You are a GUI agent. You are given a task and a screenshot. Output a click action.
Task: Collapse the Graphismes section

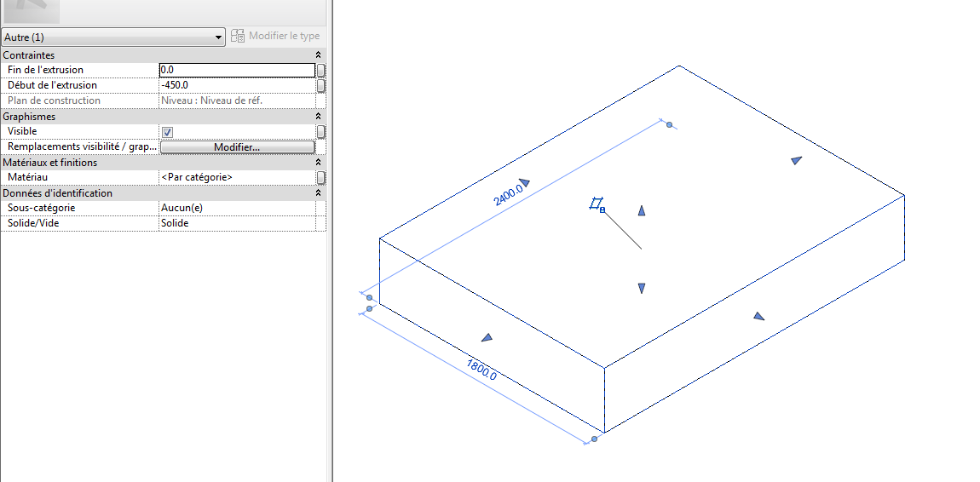[318, 117]
